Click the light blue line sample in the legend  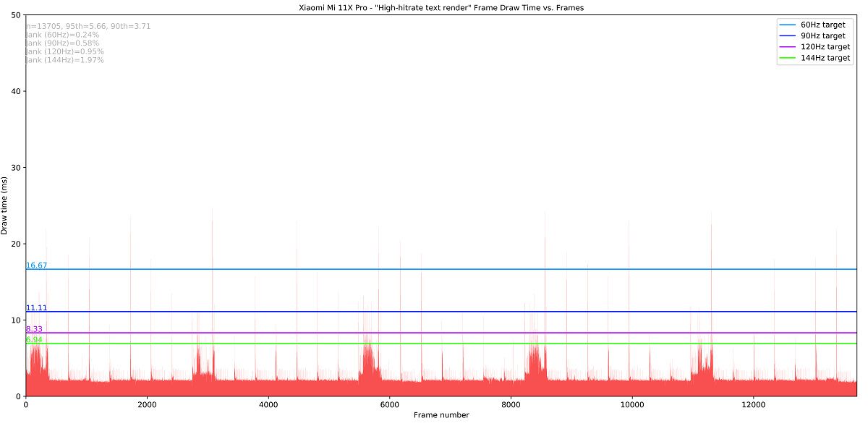pyautogui.click(x=787, y=25)
